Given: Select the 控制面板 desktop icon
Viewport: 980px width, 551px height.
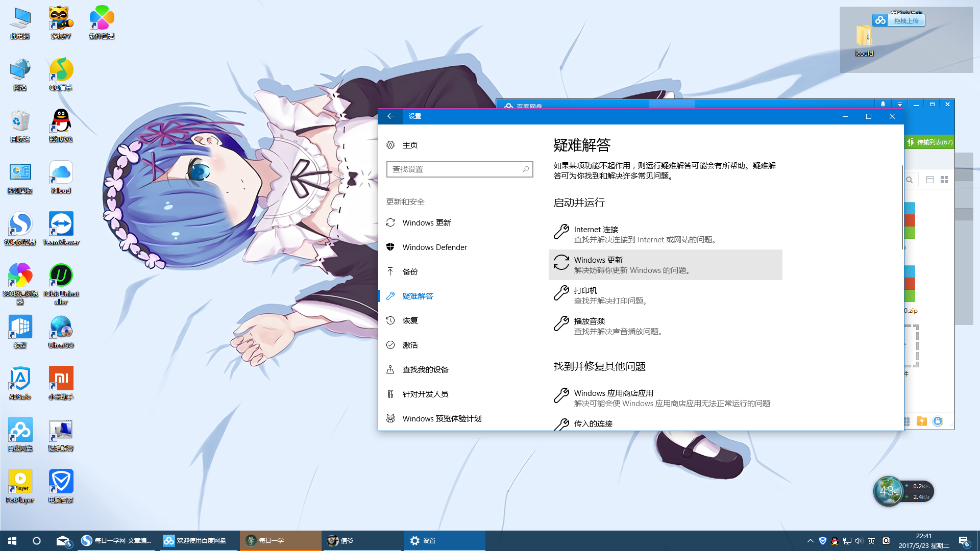Looking at the screenshot, I should click(x=20, y=178).
